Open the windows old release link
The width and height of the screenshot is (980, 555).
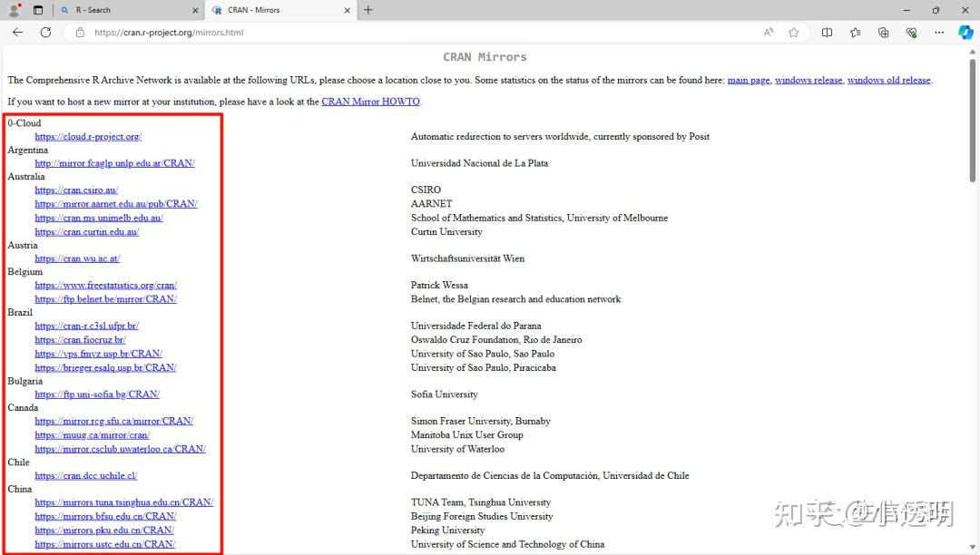pyautogui.click(x=888, y=80)
